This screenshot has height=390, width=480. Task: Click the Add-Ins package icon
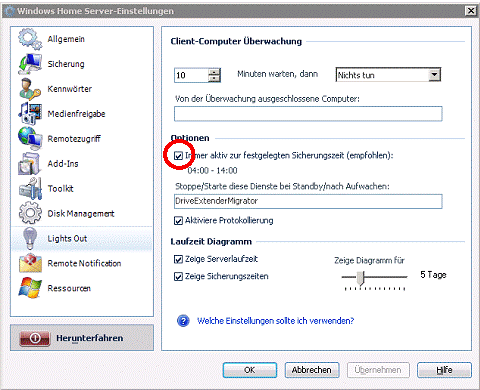point(30,164)
